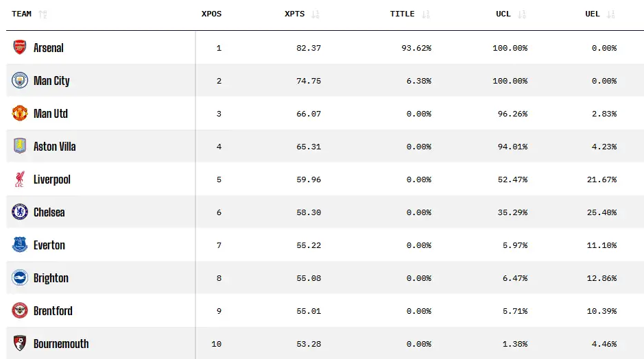Sort table by TEAM column arrow
Viewport: 644px width, 359px height.
(x=43, y=14)
